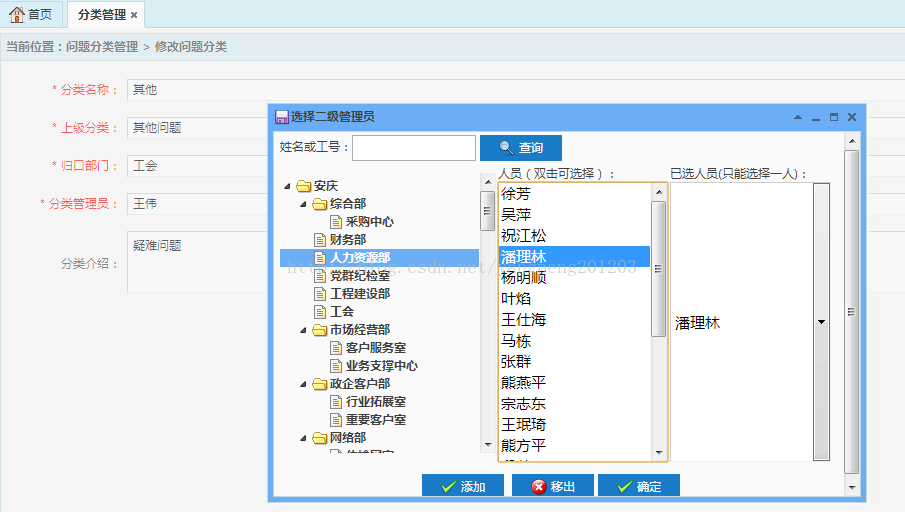Collapse the 安庆 tree node arrow
This screenshot has width=905, height=512.
pos(287,186)
